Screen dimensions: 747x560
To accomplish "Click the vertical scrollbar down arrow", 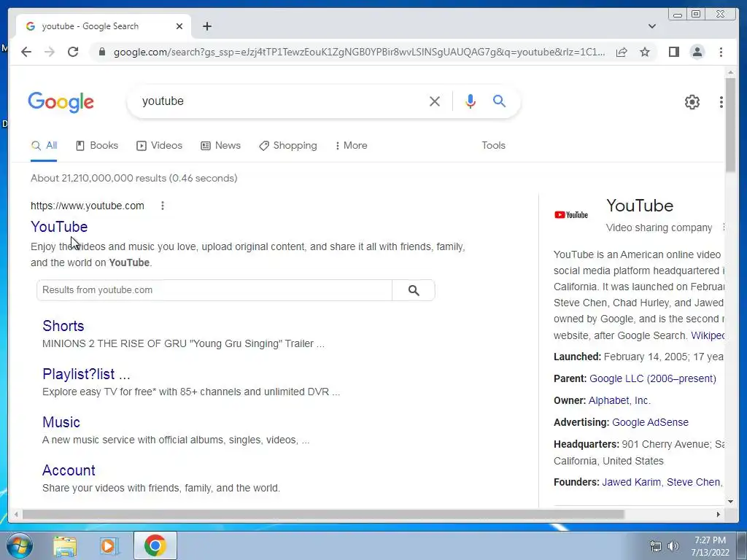I will tap(730, 502).
